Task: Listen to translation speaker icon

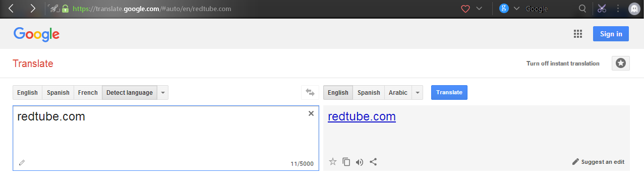Action: tap(360, 162)
